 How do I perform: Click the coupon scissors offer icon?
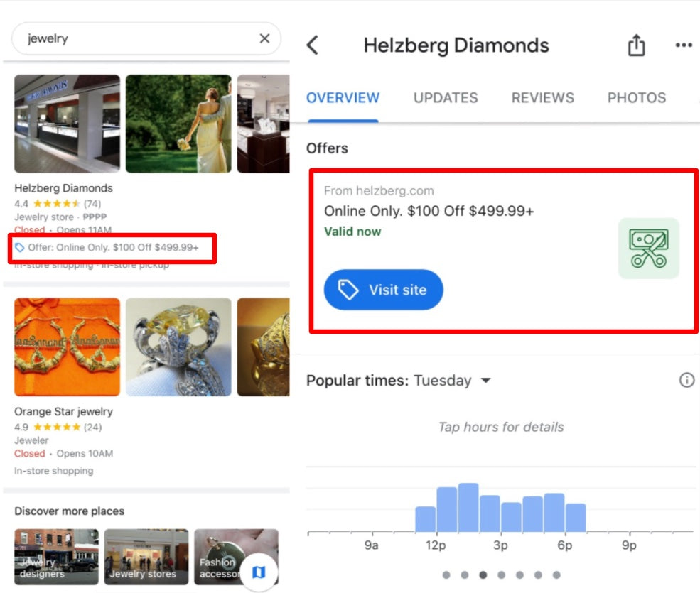coord(648,248)
